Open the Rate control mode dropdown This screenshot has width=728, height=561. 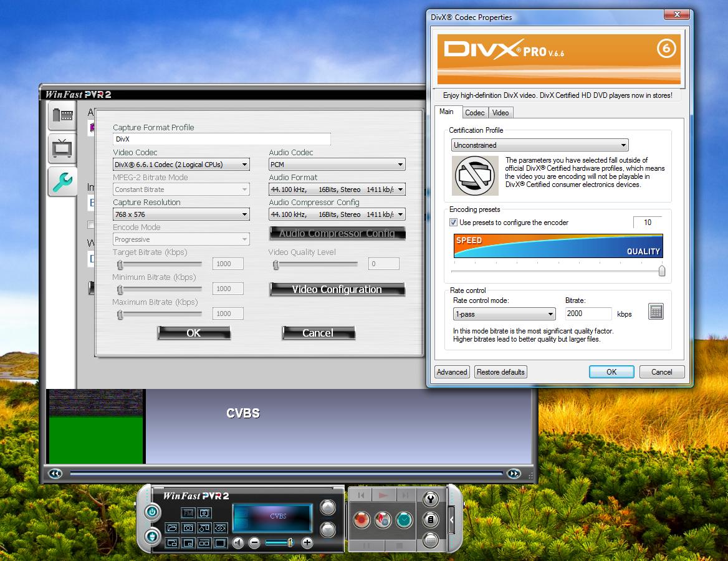pos(504,314)
